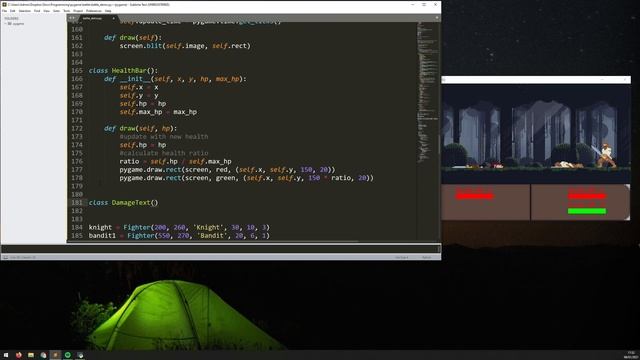
Task: Close the Sublime Text window
Action: point(435,4)
